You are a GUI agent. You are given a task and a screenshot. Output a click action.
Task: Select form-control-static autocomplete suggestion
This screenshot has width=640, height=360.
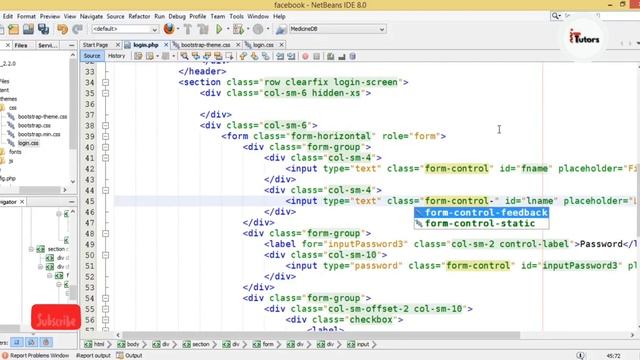[481, 223]
